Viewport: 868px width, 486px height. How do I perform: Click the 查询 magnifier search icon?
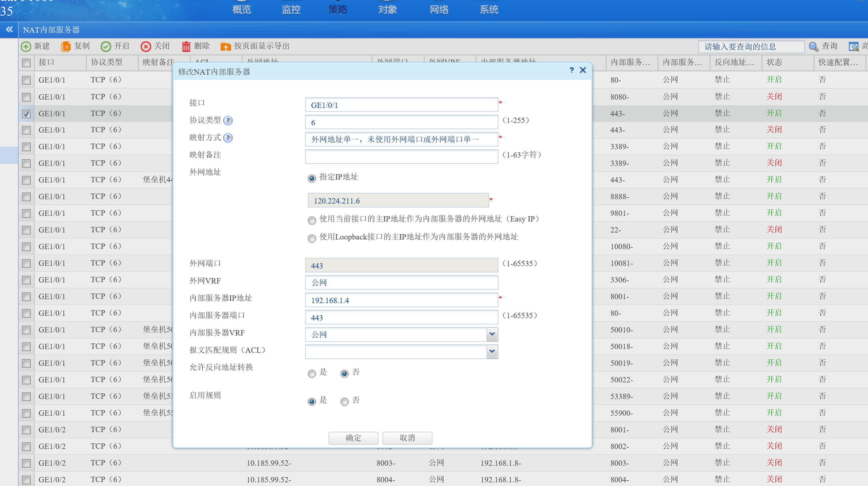(813, 46)
